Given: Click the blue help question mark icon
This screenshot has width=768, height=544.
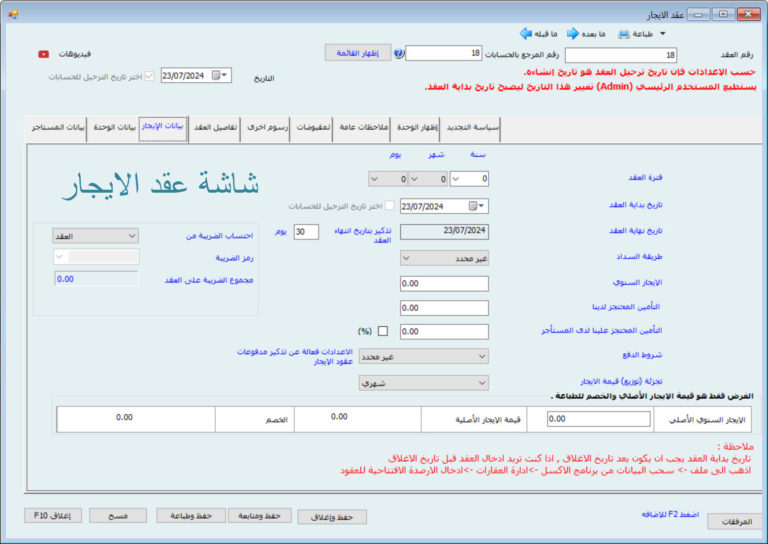Looking at the screenshot, I should click(x=399, y=54).
